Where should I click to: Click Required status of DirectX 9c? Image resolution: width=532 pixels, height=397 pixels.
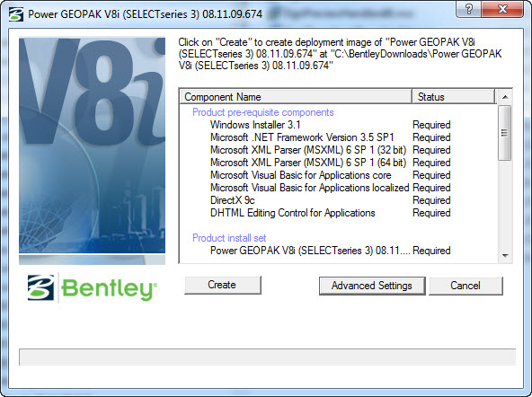tap(431, 200)
